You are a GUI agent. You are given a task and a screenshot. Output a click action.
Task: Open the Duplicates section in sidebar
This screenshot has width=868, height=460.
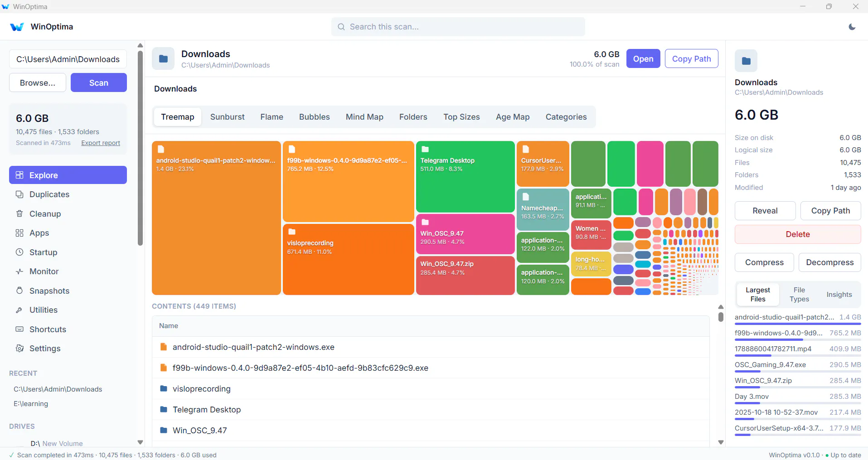point(68,194)
